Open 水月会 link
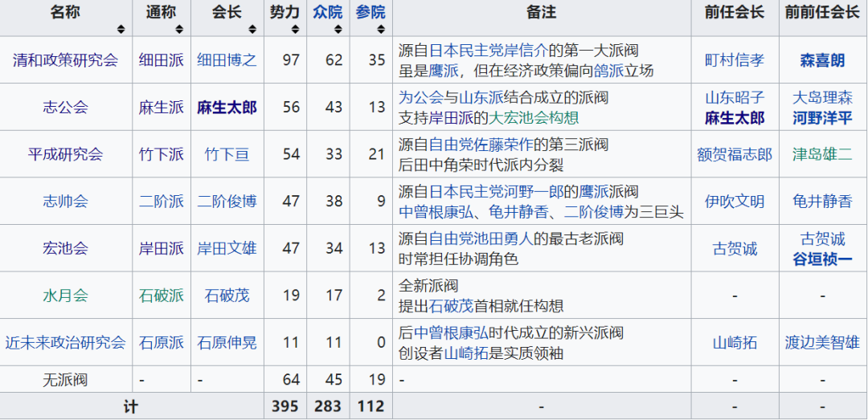Screen dimensions: 868x420 (x=65, y=295)
